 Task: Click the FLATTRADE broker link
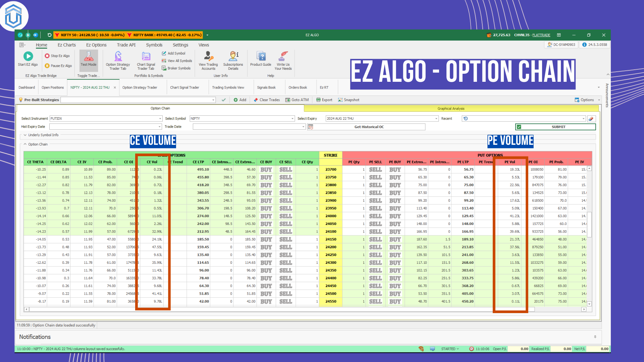[541, 35]
